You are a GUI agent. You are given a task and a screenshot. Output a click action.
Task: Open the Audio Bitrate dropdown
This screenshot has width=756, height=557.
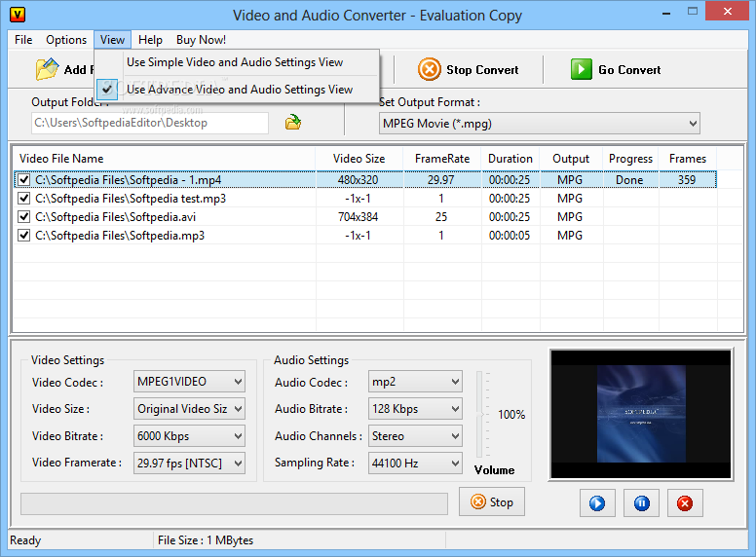(x=415, y=409)
